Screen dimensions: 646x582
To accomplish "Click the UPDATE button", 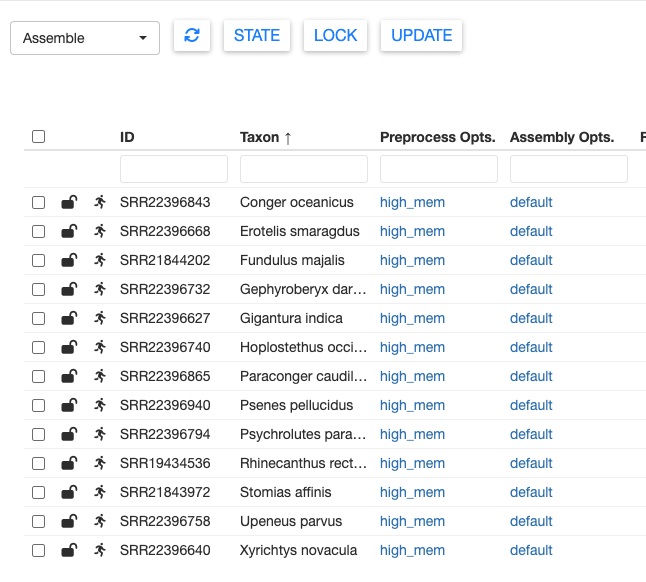I will coord(421,35).
